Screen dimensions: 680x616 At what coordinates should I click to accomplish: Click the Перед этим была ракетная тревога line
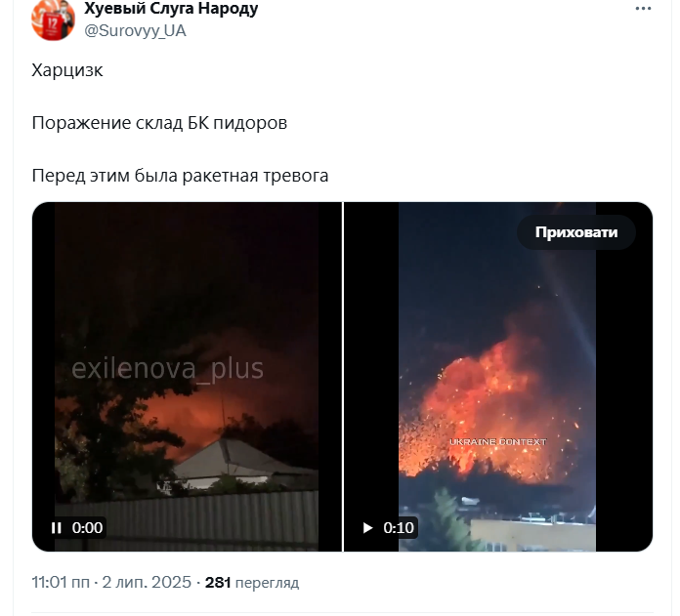180,176
